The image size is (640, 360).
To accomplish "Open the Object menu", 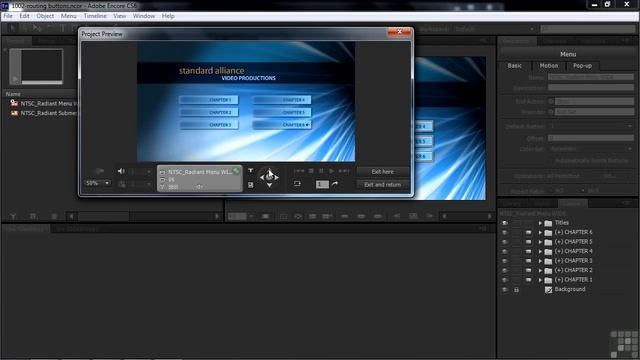I will point(45,16).
